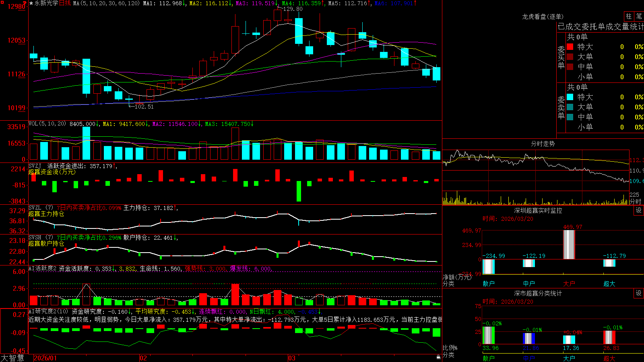This screenshot has height=362, width=644.
Task: Open 设 settings for 深市超赢分类统计 panel
Action: [x=639, y=293]
